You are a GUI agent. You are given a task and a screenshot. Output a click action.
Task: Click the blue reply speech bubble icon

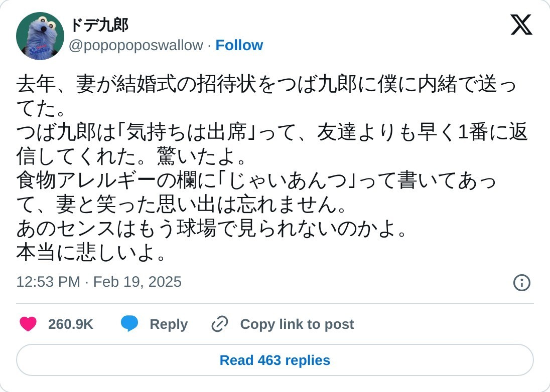pyautogui.click(x=129, y=324)
